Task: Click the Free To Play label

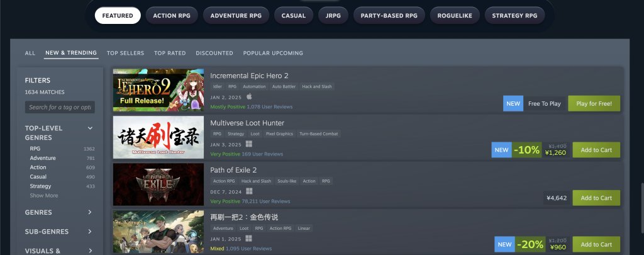Action: [x=544, y=104]
